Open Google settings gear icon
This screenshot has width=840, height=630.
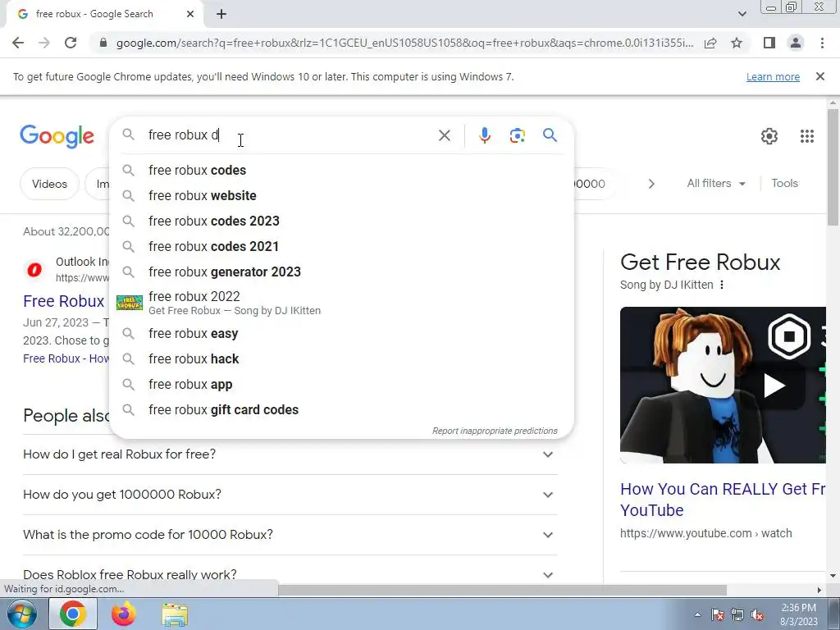769,136
